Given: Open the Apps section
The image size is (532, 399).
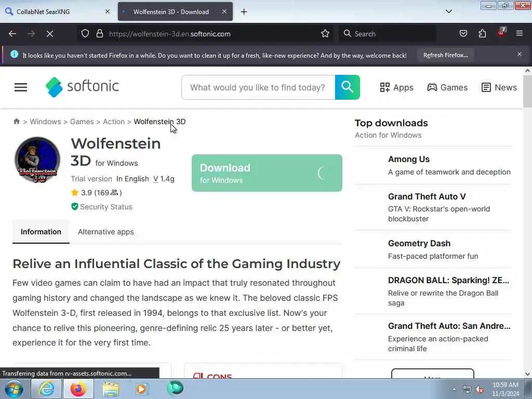Looking at the screenshot, I should (396, 87).
